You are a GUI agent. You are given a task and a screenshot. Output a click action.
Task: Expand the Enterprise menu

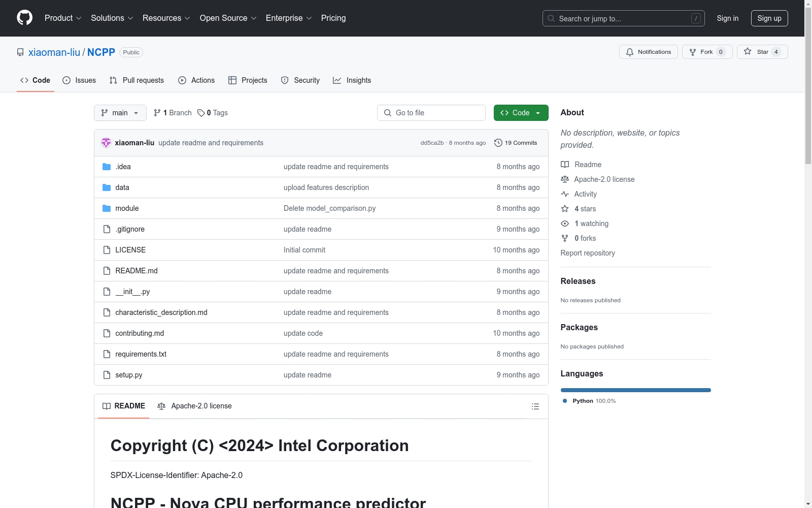(289, 18)
